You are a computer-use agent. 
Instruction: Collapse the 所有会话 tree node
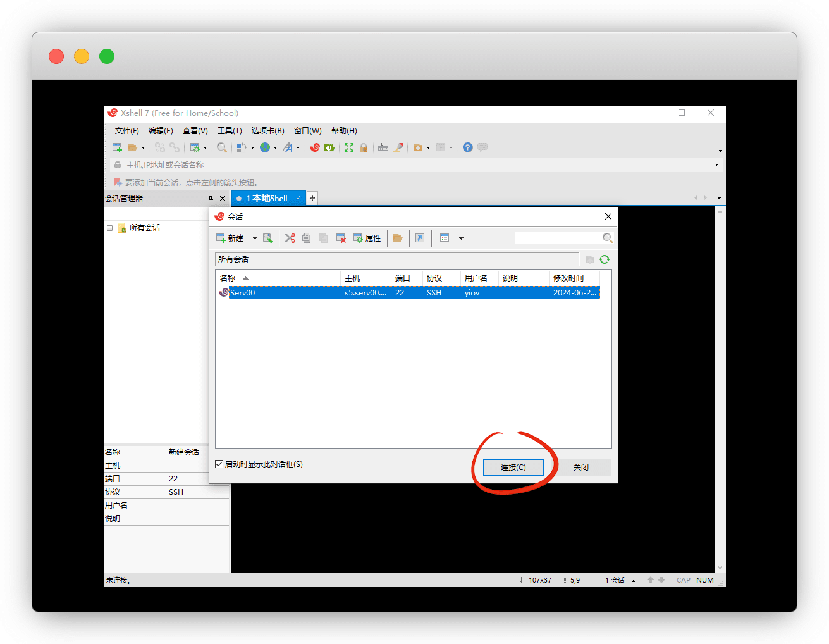click(x=110, y=228)
